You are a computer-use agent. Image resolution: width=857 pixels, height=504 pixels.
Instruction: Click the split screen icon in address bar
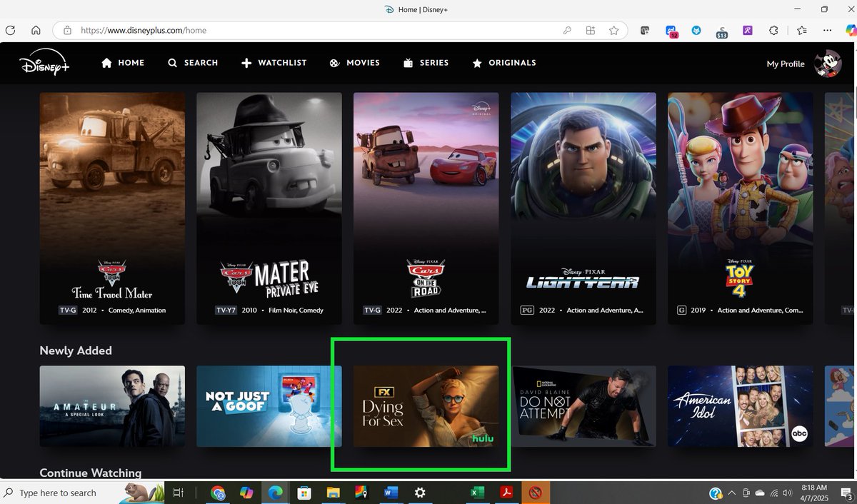pos(591,31)
